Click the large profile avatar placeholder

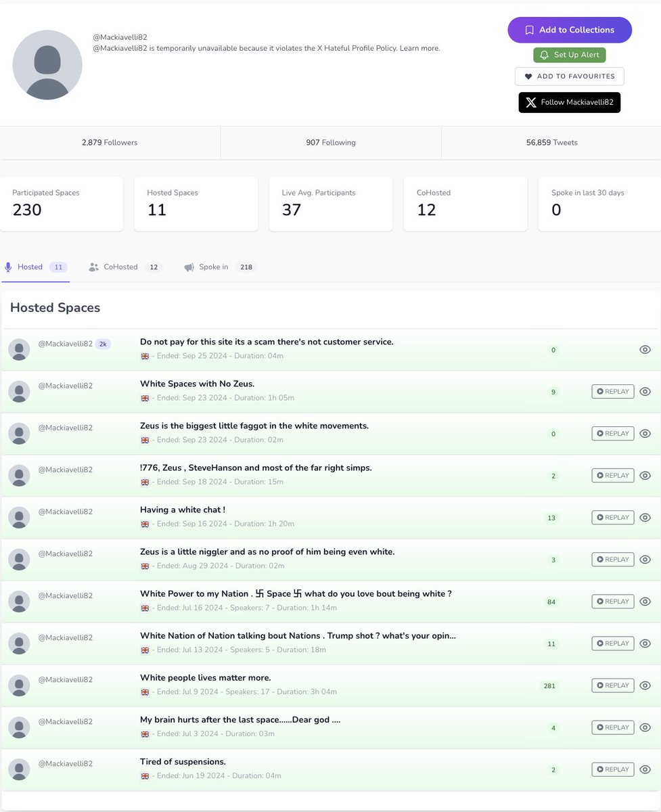[x=47, y=65]
